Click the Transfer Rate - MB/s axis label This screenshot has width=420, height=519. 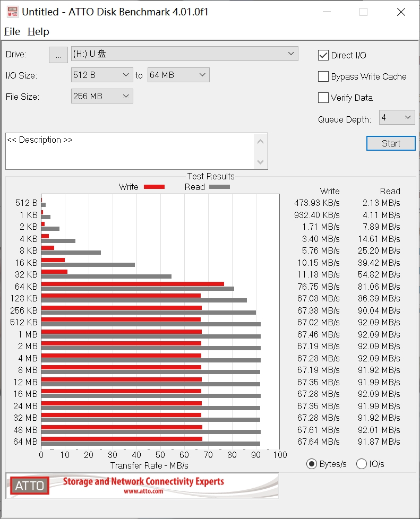149,466
